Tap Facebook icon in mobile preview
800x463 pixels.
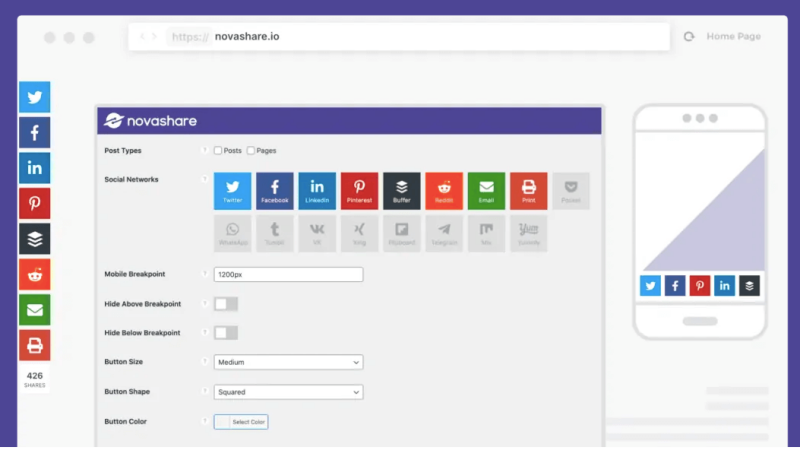675,286
